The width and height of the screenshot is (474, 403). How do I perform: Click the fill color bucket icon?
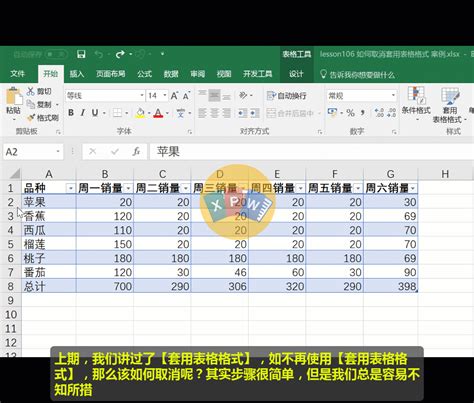pos(140,113)
